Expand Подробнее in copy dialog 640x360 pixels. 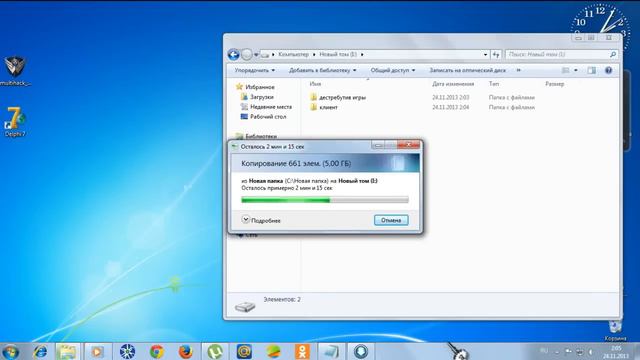coord(261,220)
